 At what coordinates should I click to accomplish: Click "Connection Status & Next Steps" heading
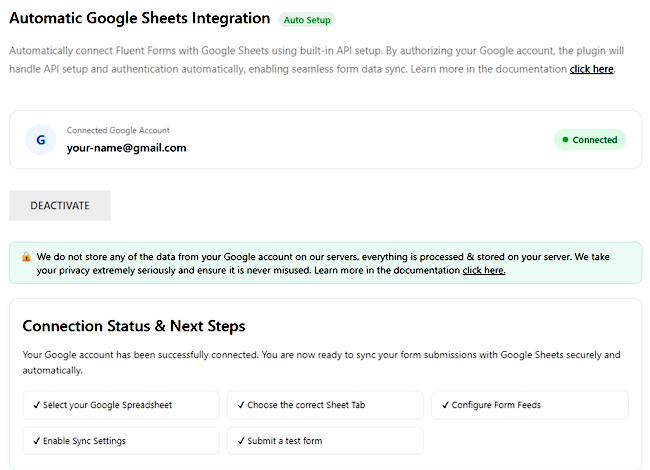(x=134, y=326)
